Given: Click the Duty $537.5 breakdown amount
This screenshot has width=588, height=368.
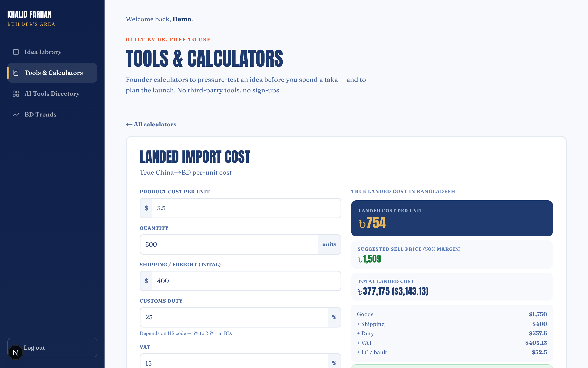Looking at the screenshot, I should 538,333.
